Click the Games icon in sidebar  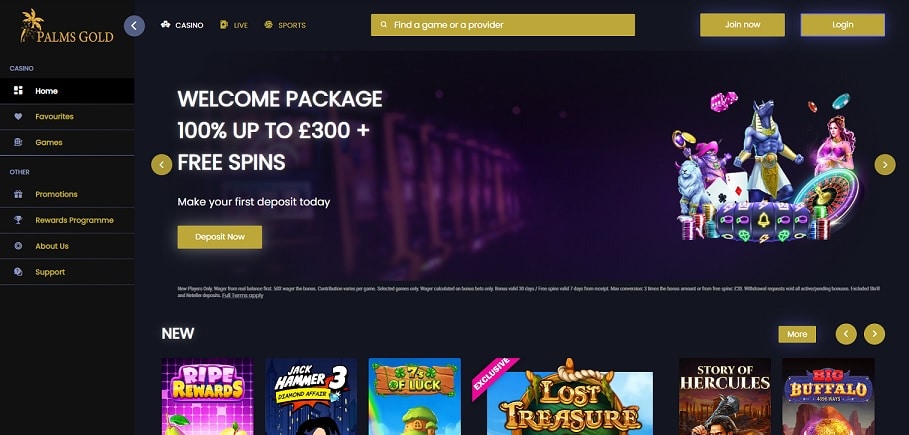[18, 142]
